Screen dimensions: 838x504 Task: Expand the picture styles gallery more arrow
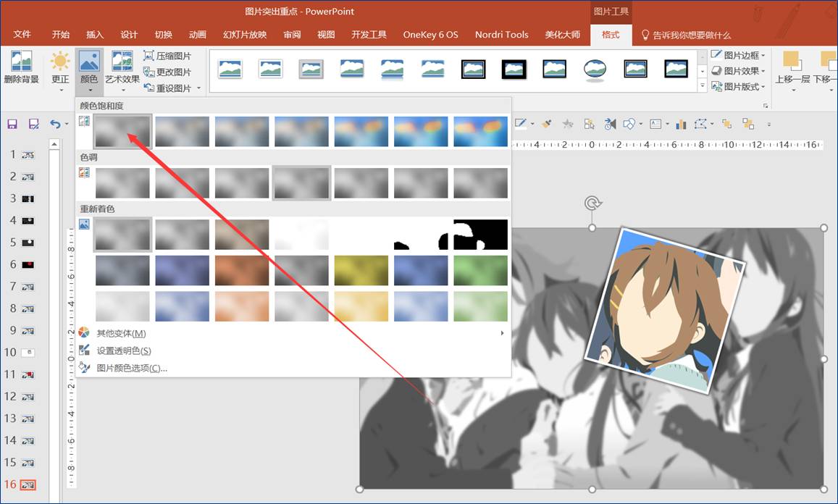click(703, 85)
